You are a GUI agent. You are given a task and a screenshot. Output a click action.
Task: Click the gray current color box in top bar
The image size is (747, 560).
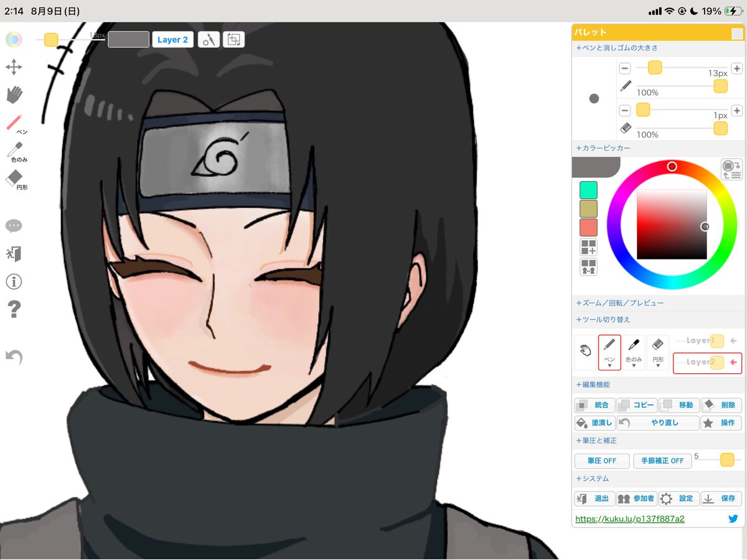pyautogui.click(x=128, y=40)
